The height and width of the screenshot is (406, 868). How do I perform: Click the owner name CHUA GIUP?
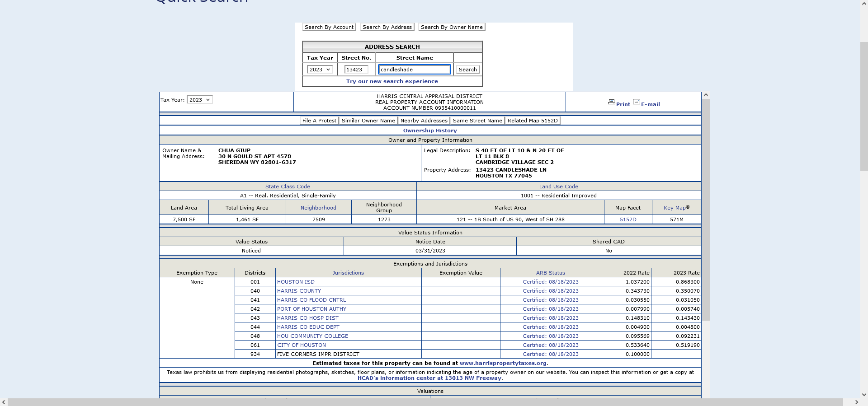(234, 150)
